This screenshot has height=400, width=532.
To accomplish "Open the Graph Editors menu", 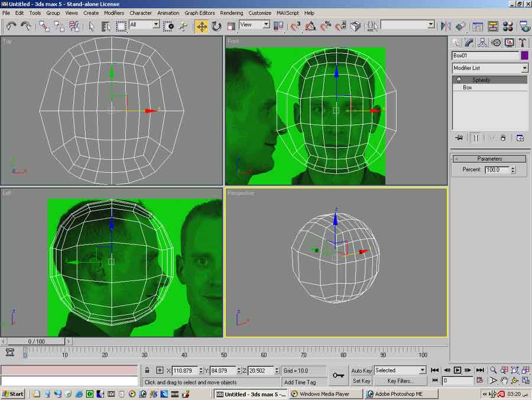I will (200, 13).
